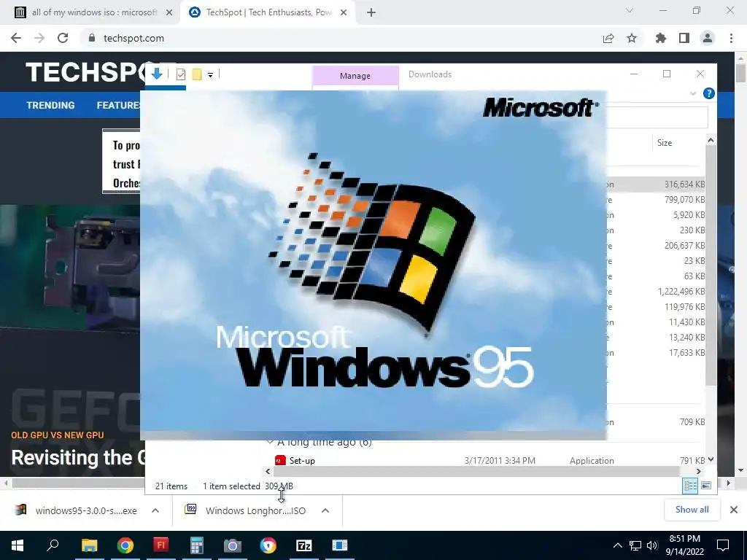Open the Chrome extensions puzzle icon
The image size is (747, 560).
pyautogui.click(x=660, y=38)
